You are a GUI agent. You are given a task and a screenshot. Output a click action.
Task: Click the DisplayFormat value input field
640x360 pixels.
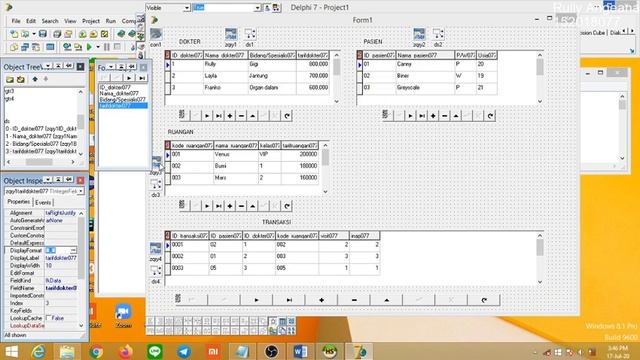[x=57, y=250]
